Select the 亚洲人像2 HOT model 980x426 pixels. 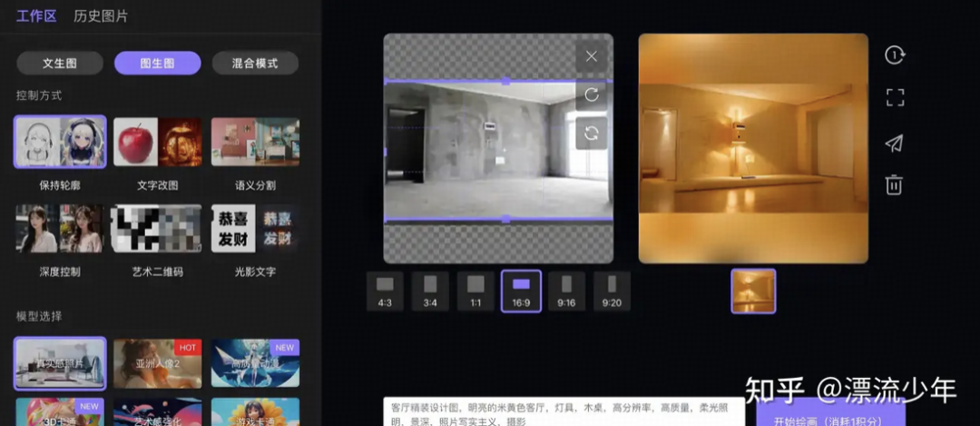(158, 363)
